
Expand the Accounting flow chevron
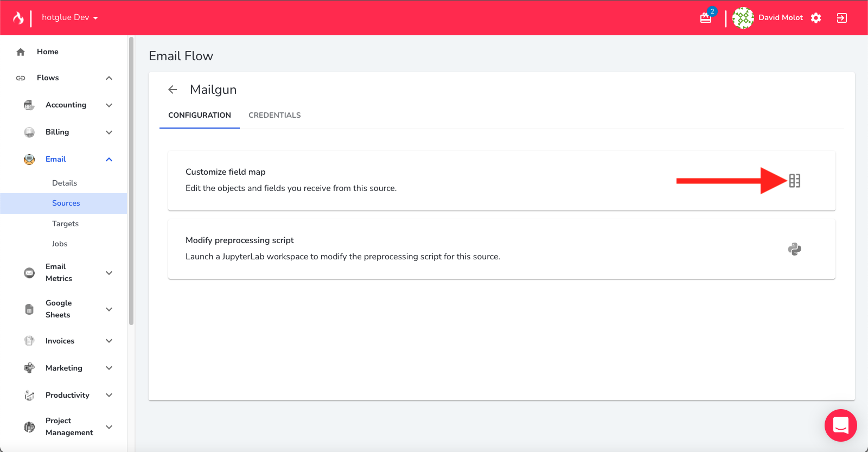pyautogui.click(x=109, y=105)
